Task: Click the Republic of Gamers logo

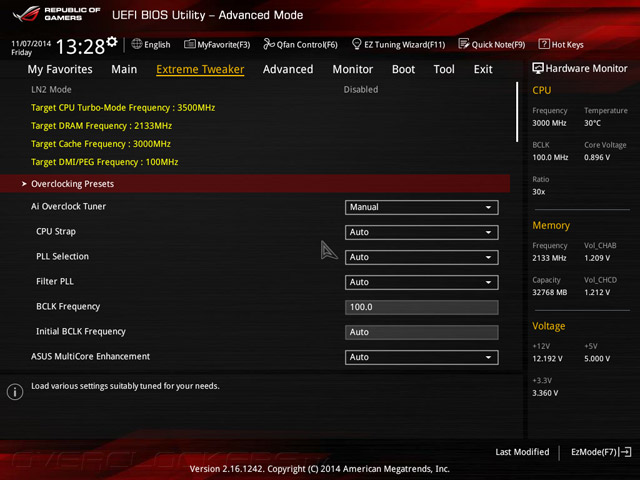Action: [57, 14]
